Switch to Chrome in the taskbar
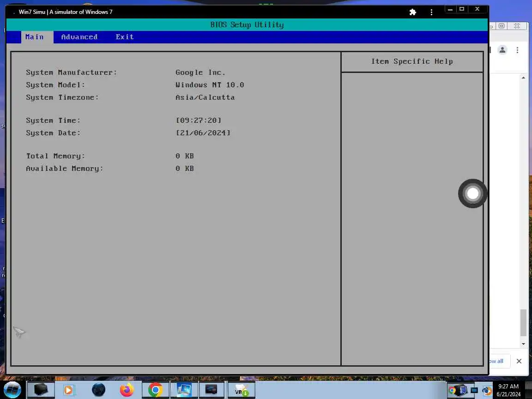532x399 pixels. pyautogui.click(x=155, y=390)
